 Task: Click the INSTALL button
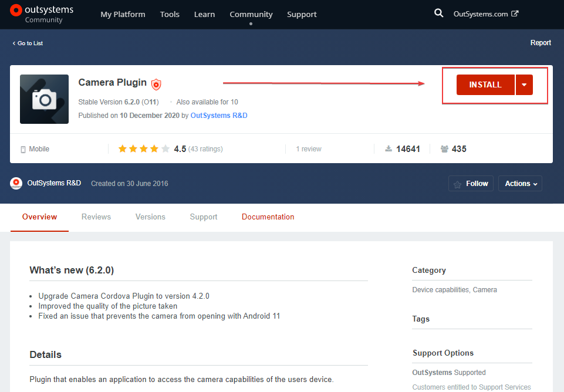485,85
